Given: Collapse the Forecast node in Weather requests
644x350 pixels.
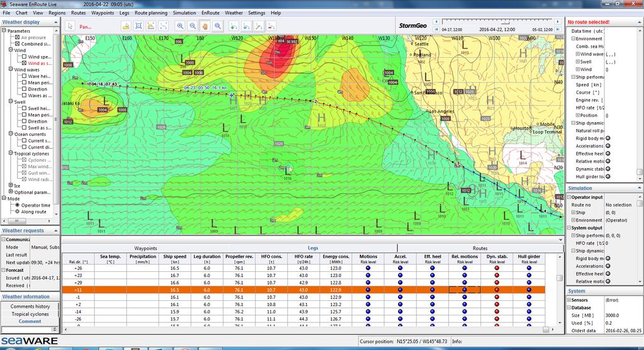Looking at the screenshot, I should click(x=3, y=270).
